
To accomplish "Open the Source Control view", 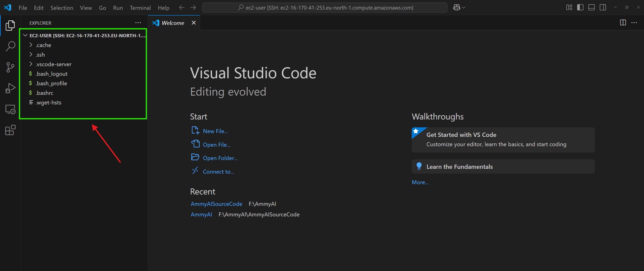I will [10, 67].
